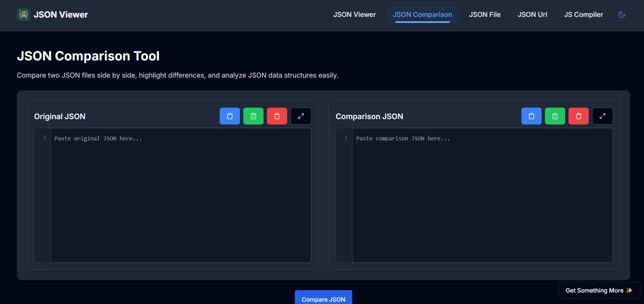Validate the Comparison JSON input
Screen dimensions: 644x304
pyautogui.click(x=555, y=116)
